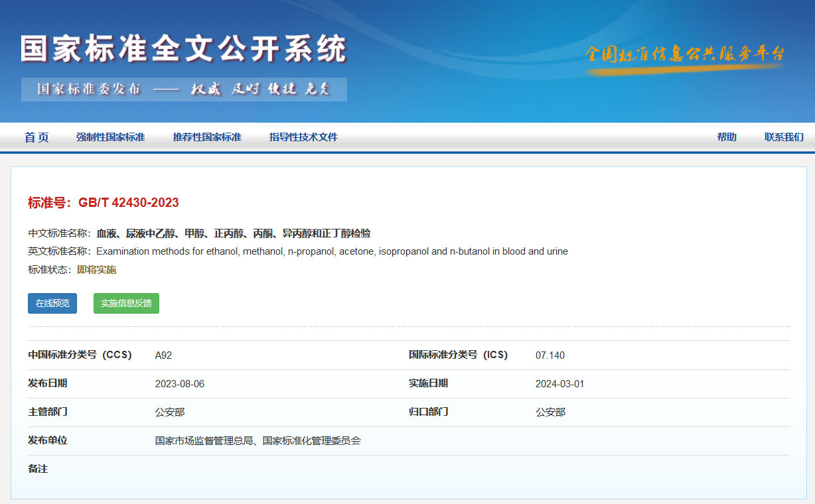This screenshot has height=504, width=815.
Task: Click the 实施信息反馈 button
Action: click(x=126, y=303)
